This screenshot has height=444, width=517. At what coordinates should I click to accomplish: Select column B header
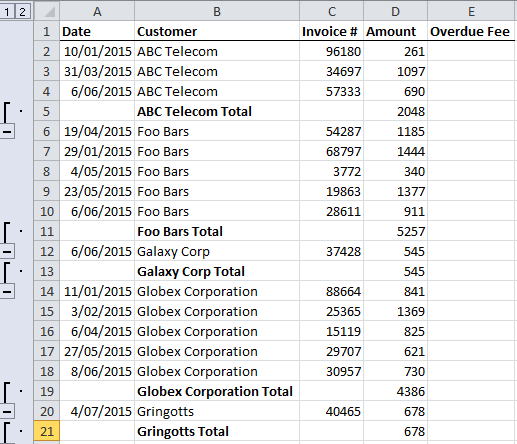pyautogui.click(x=217, y=11)
